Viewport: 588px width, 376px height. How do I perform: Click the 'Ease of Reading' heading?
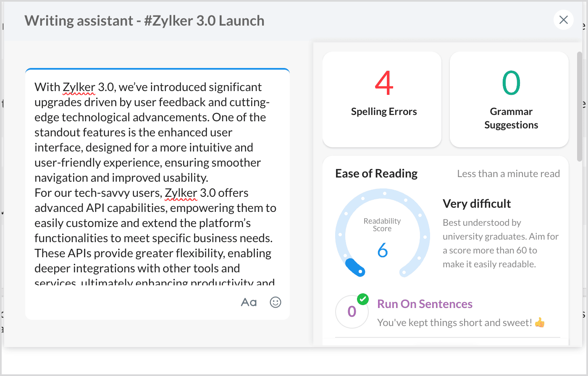(376, 173)
